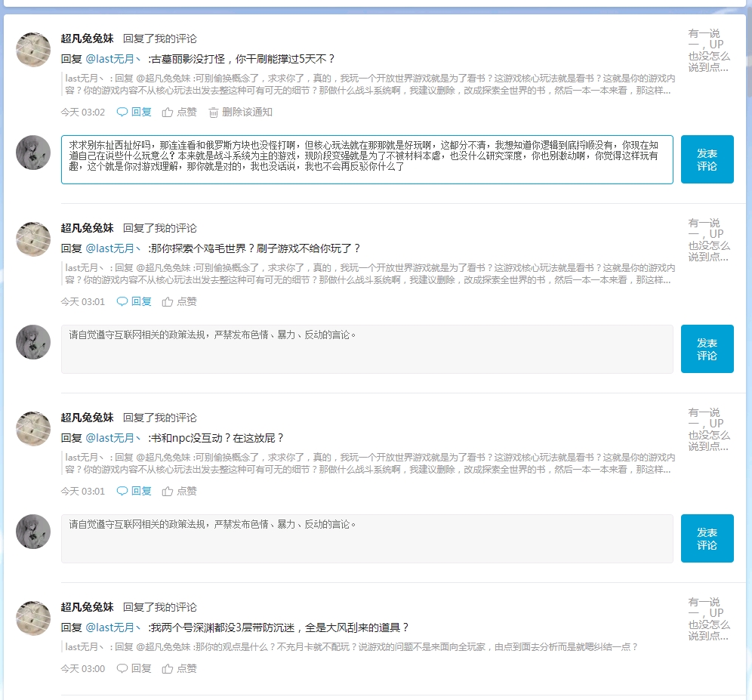Screen dimensions: 752x700
Task: Click quoted original comment under 鸡毛世界 reply
Action: pos(370,274)
